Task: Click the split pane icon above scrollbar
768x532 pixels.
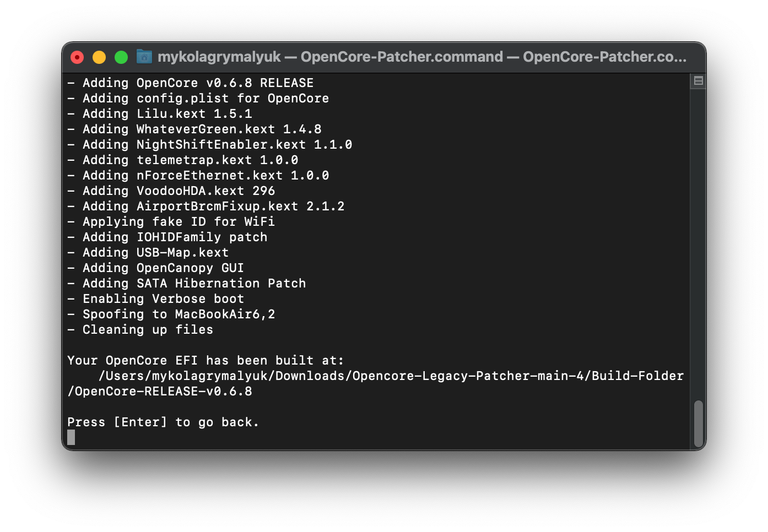Action: 698,81
